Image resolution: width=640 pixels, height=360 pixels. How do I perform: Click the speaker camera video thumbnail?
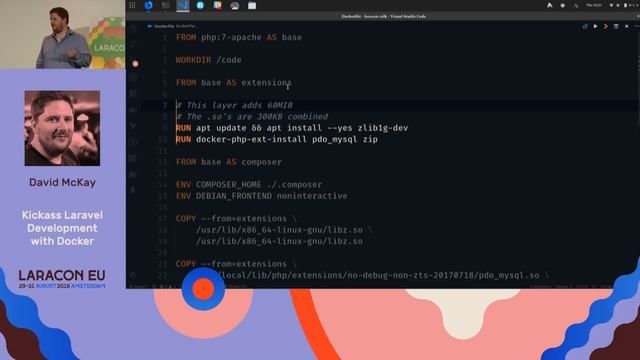point(62,34)
